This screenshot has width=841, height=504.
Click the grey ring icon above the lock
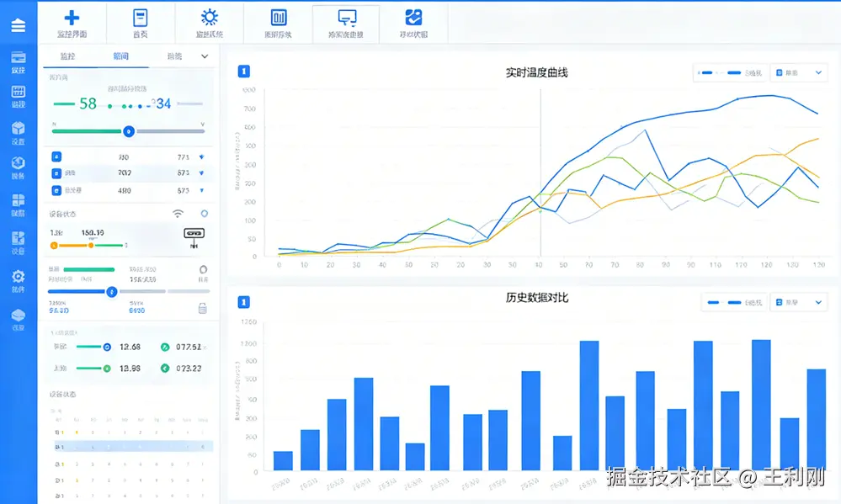[203, 270]
